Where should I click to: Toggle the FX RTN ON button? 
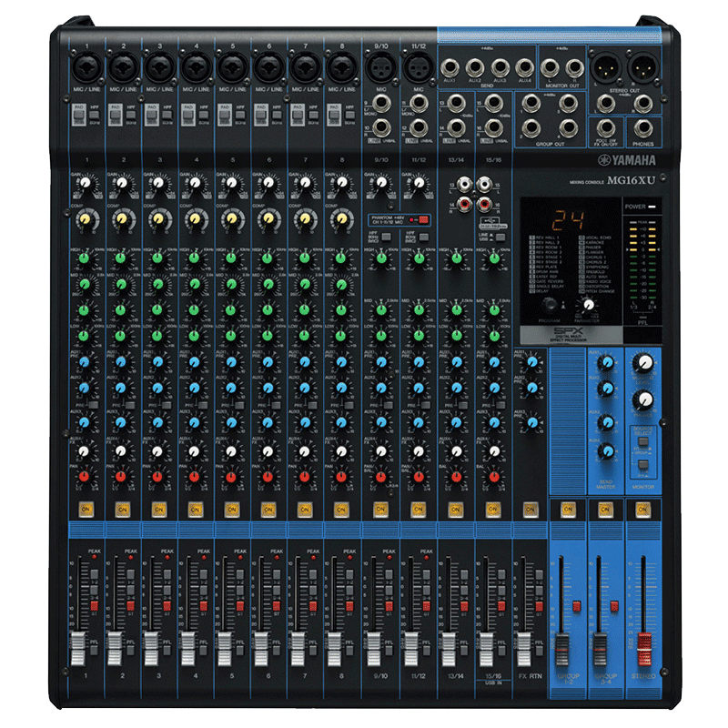pyautogui.click(x=530, y=510)
